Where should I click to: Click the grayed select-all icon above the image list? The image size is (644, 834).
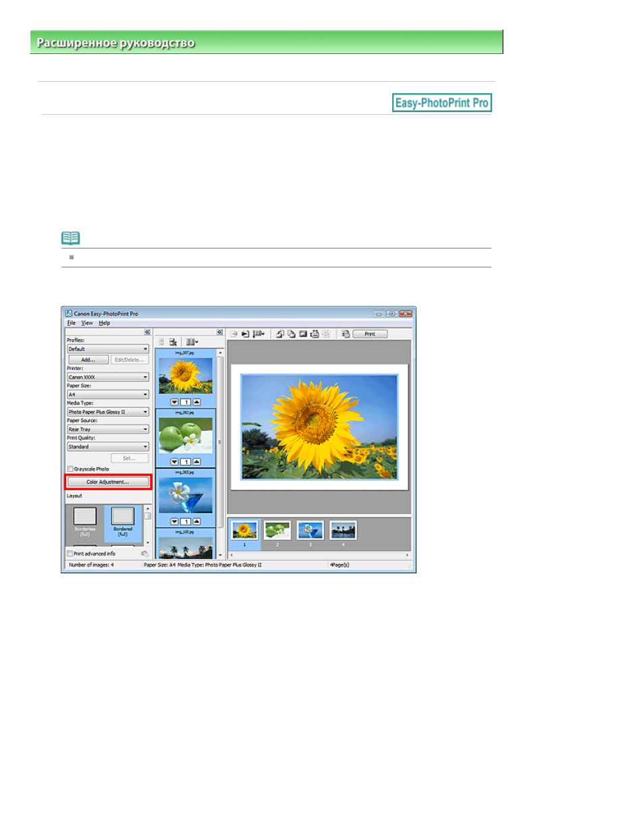point(161,342)
